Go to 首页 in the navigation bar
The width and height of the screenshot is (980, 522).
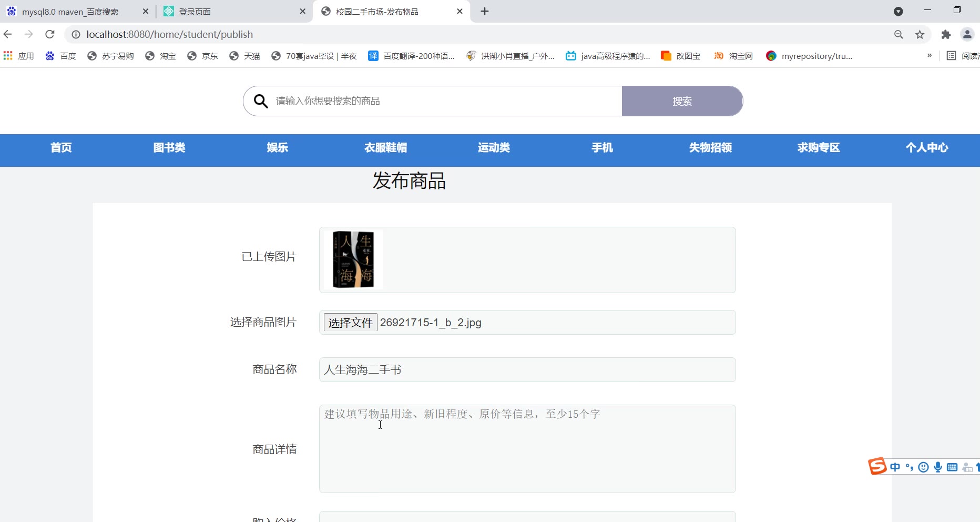(61, 148)
